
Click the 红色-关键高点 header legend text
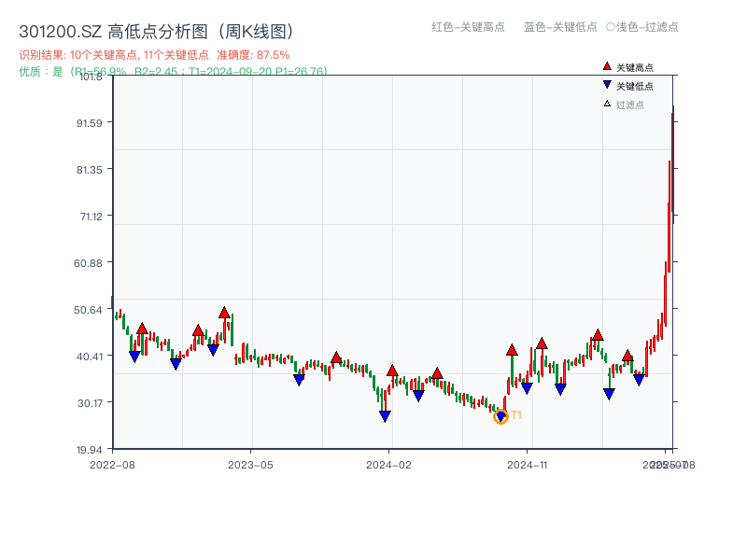point(468,27)
